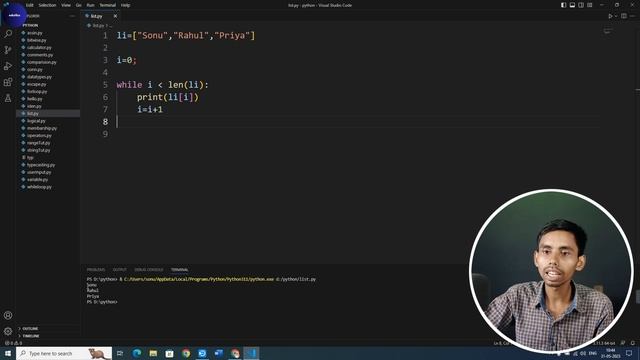
Task: Click the editor minimap preview
Action: pyautogui.click(x=608, y=31)
